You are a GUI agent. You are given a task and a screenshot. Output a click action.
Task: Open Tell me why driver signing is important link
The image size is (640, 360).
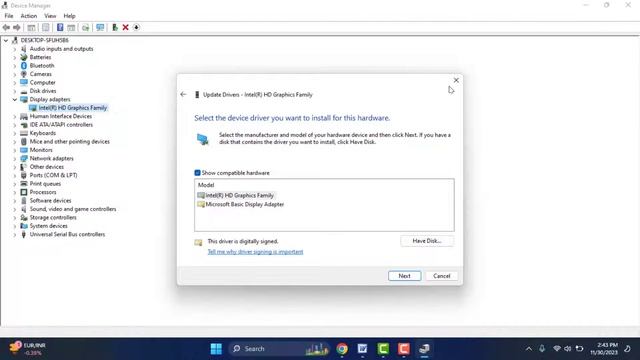(x=255, y=252)
